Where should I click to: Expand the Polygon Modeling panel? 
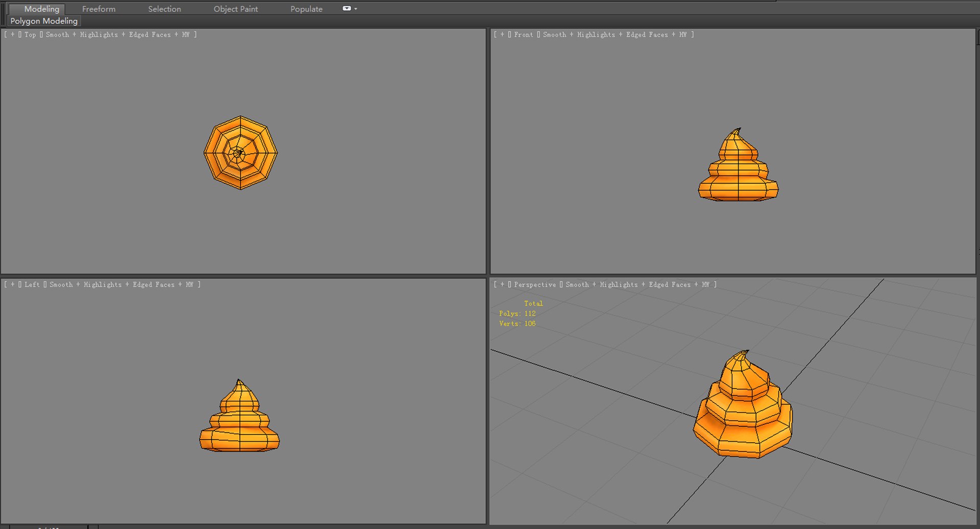click(x=44, y=21)
